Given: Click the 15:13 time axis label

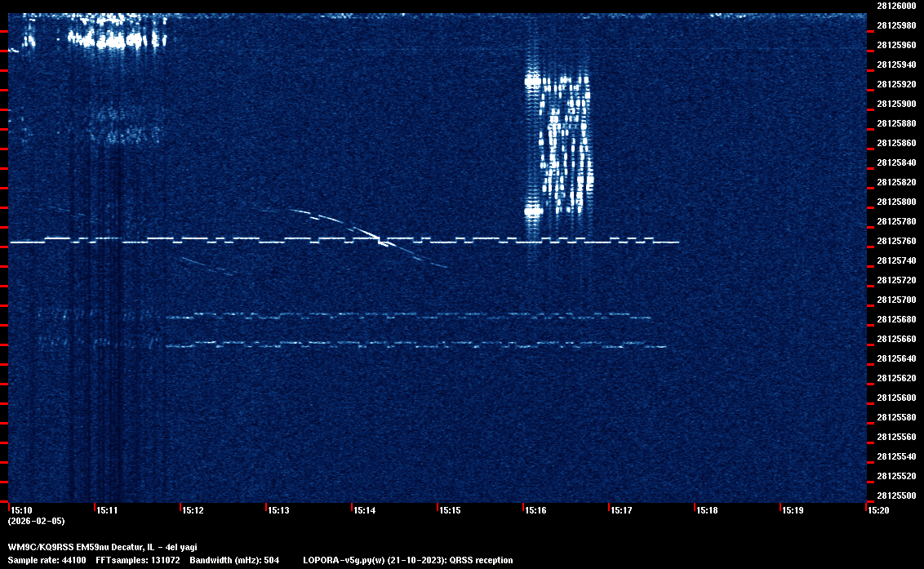Looking at the screenshot, I should 278,511.
